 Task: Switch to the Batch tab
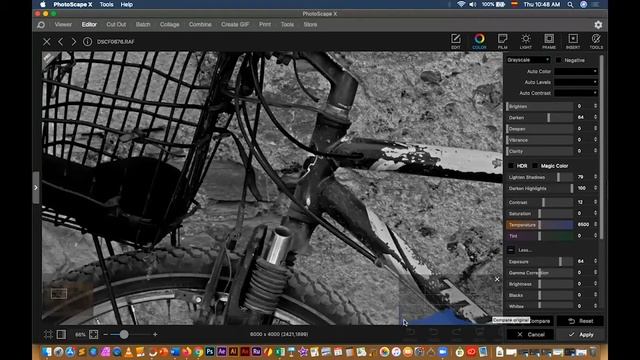click(143, 24)
